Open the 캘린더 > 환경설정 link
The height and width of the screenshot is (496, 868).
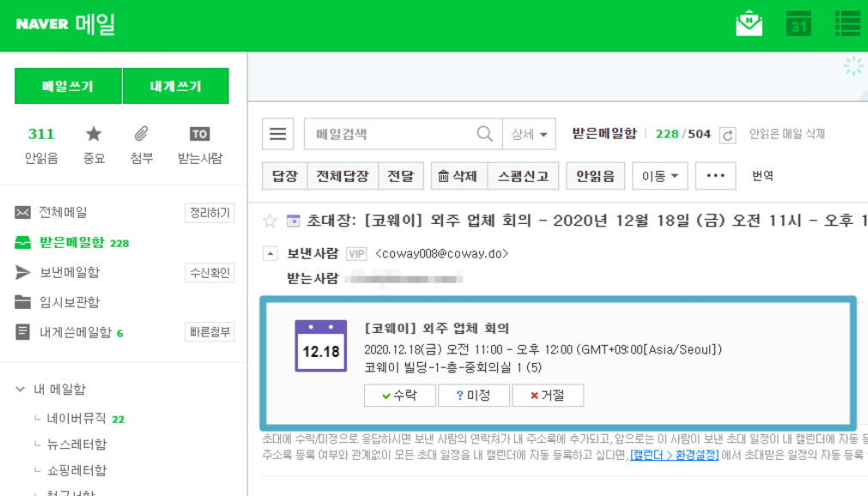point(674,455)
